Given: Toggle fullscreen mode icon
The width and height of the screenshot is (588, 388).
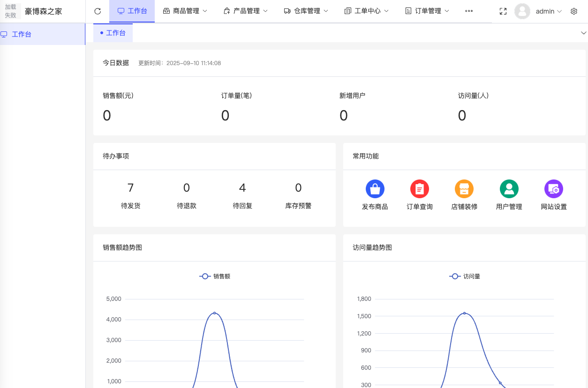Looking at the screenshot, I should [x=503, y=11].
